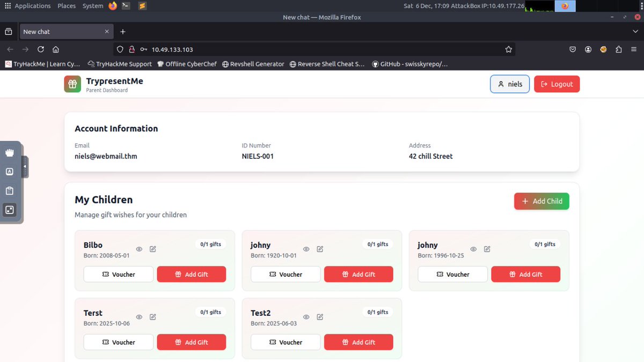Image resolution: width=644 pixels, height=362 pixels.
Task: Edit the Bilbo child entry
Action: pyautogui.click(x=153, y=249)
